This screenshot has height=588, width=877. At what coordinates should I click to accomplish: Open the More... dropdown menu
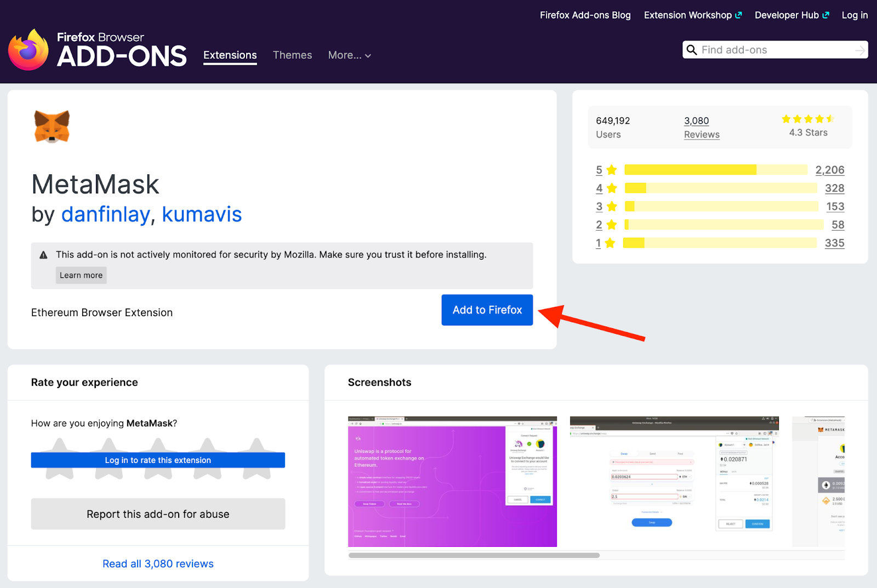pyautogui.click(x=350, y=55)
